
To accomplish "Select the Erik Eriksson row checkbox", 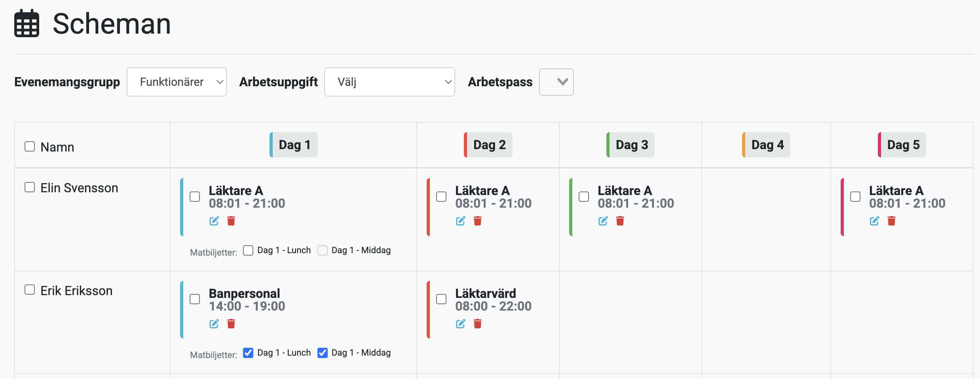I will (x=30, y=290).
